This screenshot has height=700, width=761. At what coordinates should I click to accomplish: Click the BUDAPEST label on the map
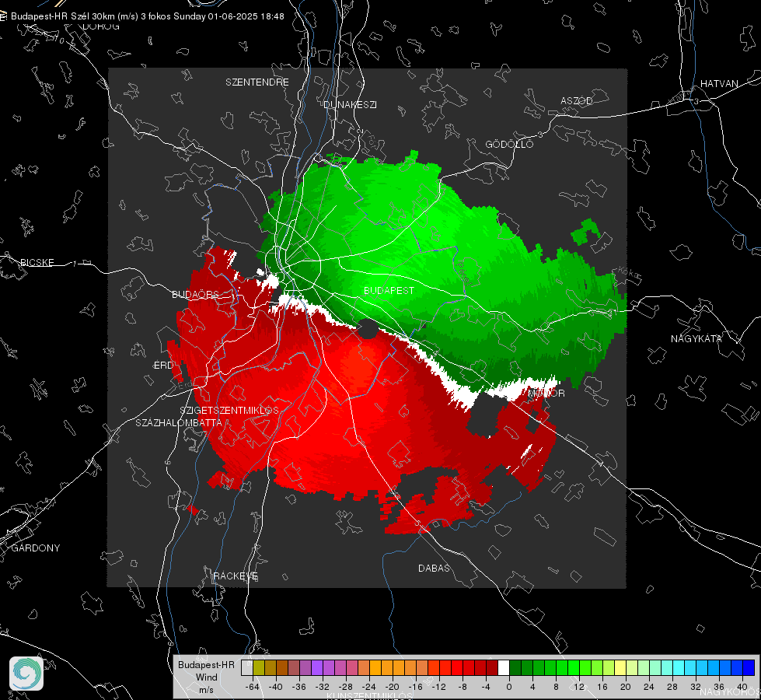tap(389, 290)
